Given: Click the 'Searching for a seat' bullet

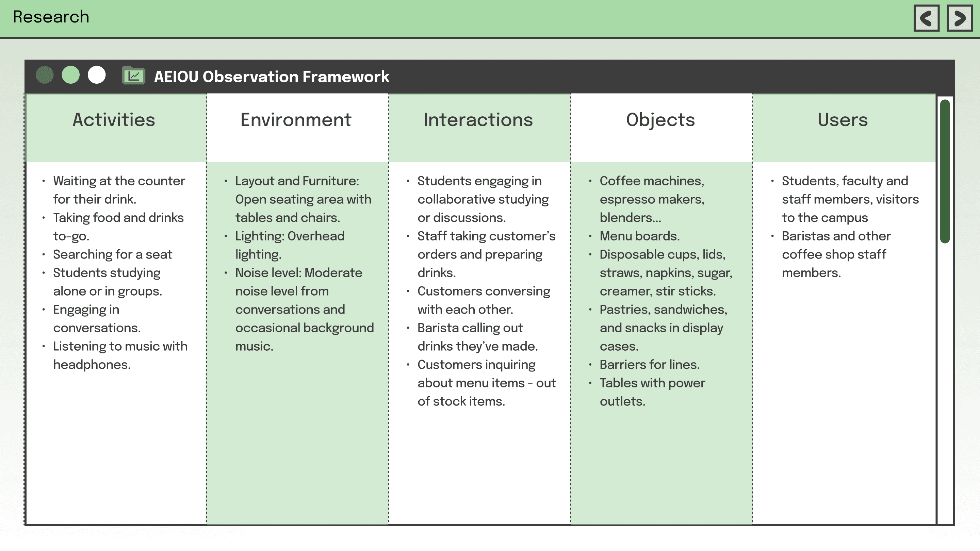Looking at the screenshot, I should point(112,254).
